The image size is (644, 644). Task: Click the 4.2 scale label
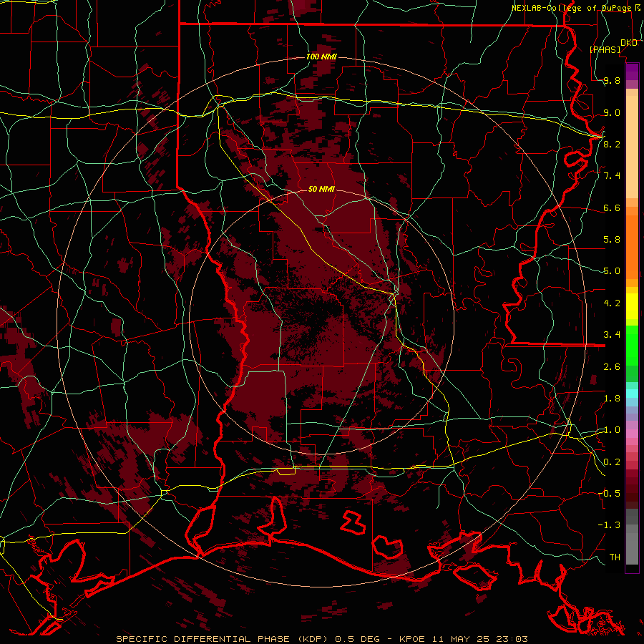tap(612, 303)
